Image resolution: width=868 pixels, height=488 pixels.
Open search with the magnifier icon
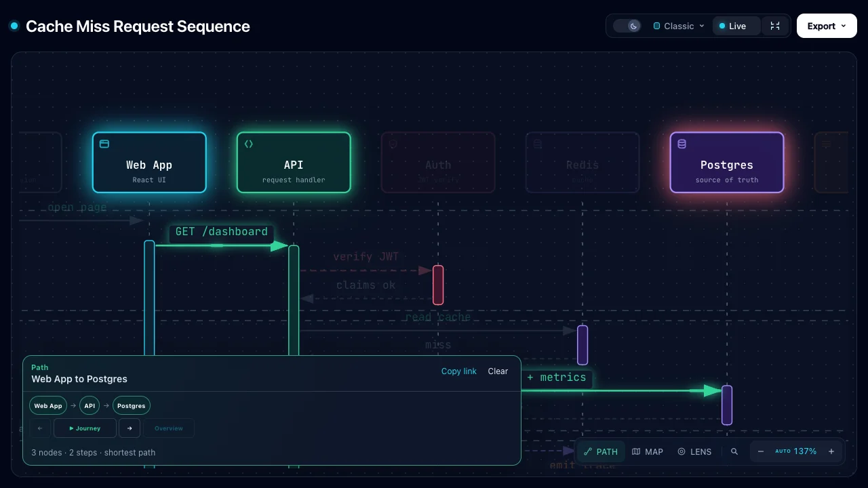[x=734, y=451]
